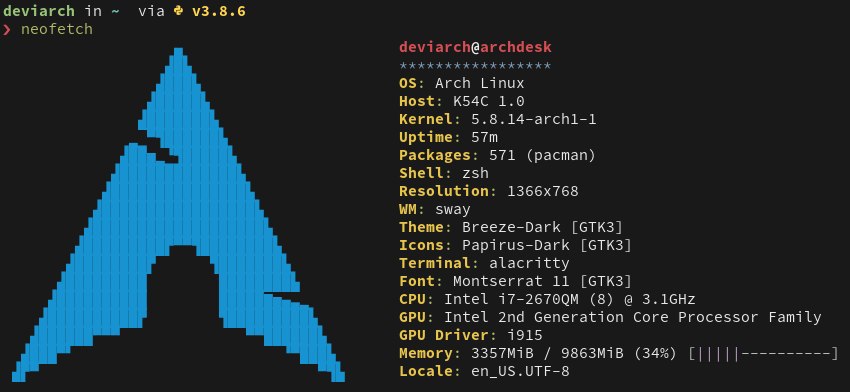Screen dimensions: 850x392
Task: Click the CPU "Intel i7-2670QM" line
Action: 547,299
